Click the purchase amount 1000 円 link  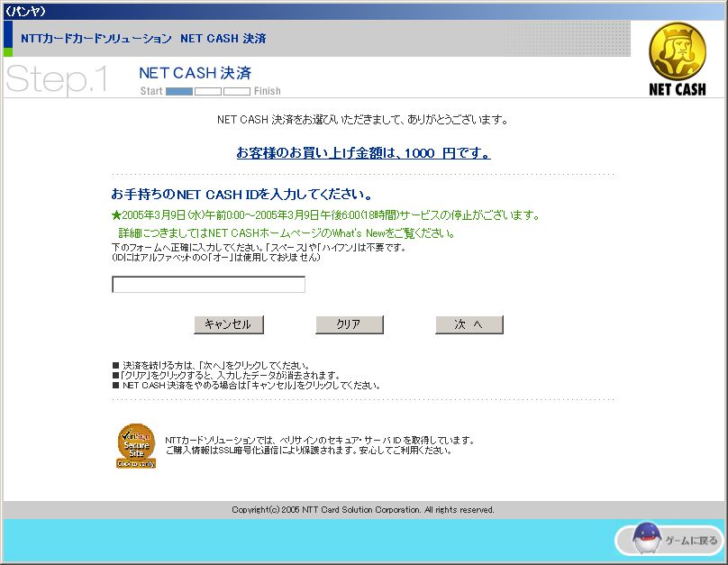pos(363,153)
